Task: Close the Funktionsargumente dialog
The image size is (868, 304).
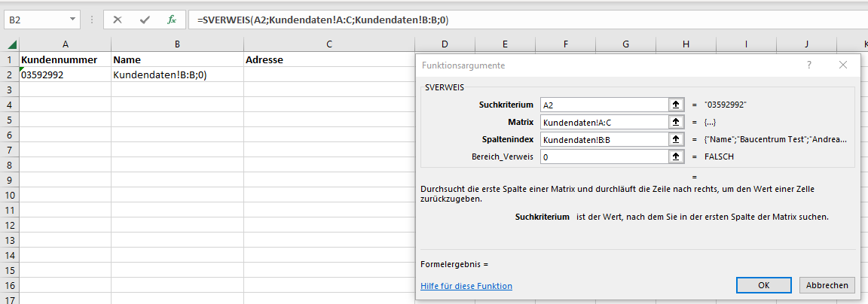Action: (x=843, y=65)
